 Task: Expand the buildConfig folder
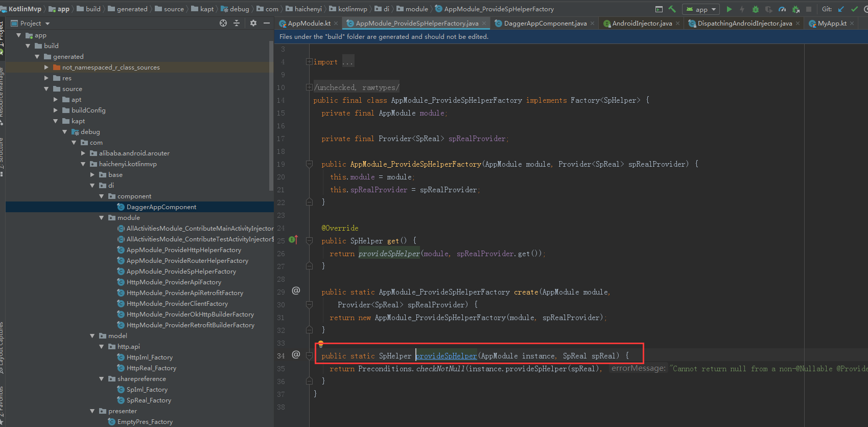pyautogui.click(x=56, y=110)
